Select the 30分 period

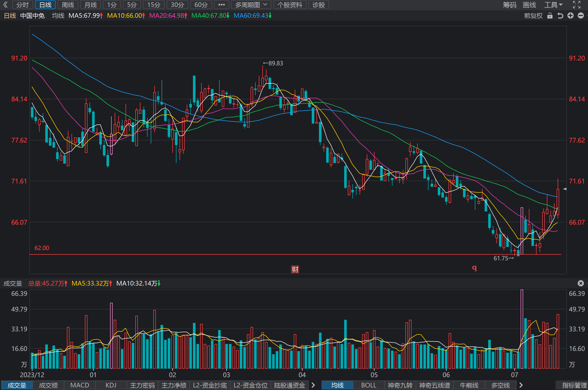tap(177, 5)
